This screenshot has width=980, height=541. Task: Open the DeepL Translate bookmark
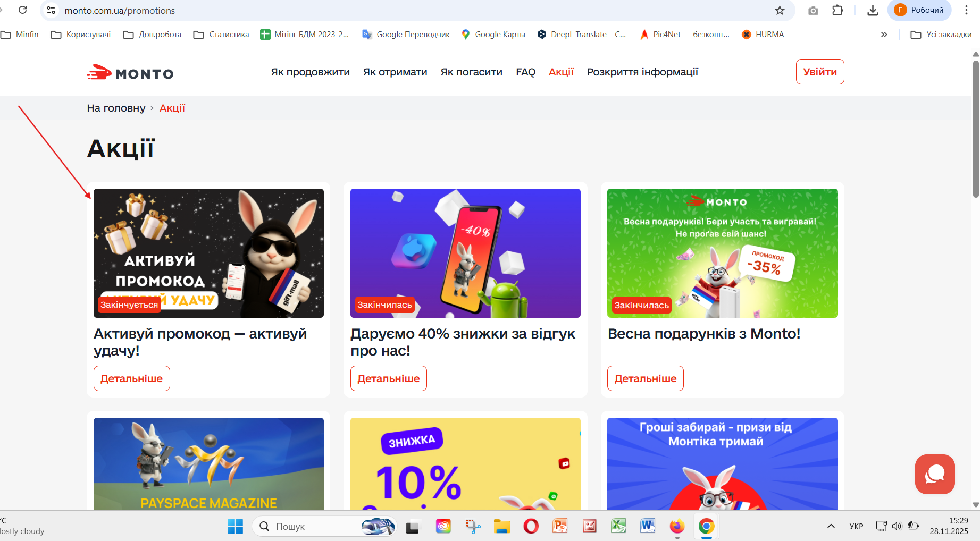coord(582,35)
